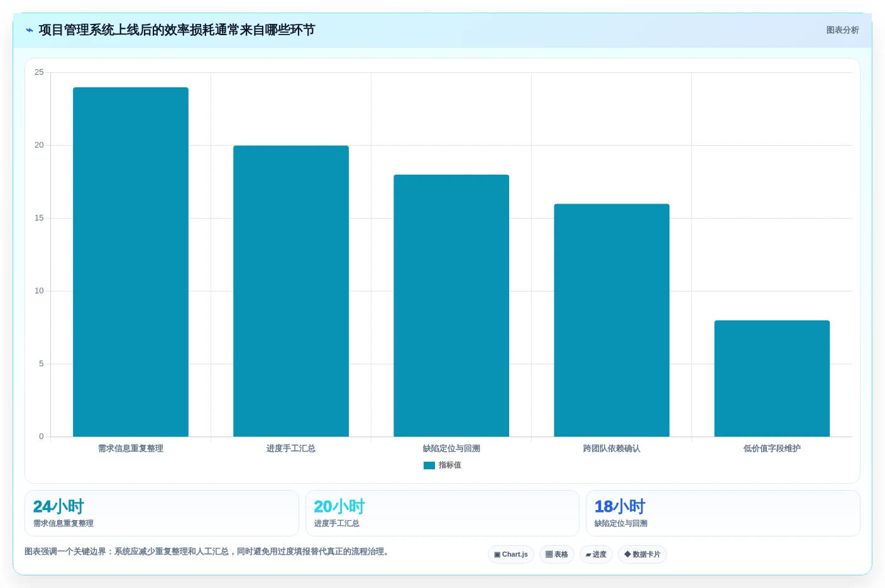The image size is (885, 588).
Task: Click the Chart.js chip's square icon
Action: (x=497, y=555)
